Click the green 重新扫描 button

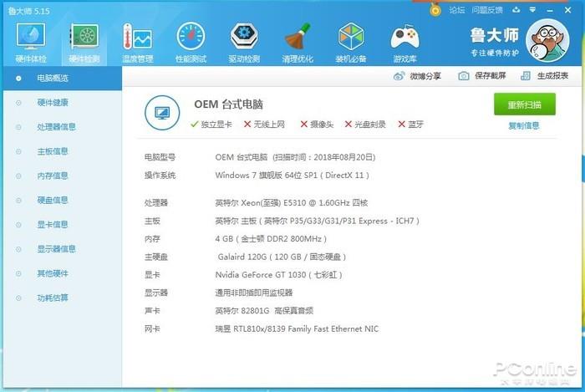[x=524, y=104]
